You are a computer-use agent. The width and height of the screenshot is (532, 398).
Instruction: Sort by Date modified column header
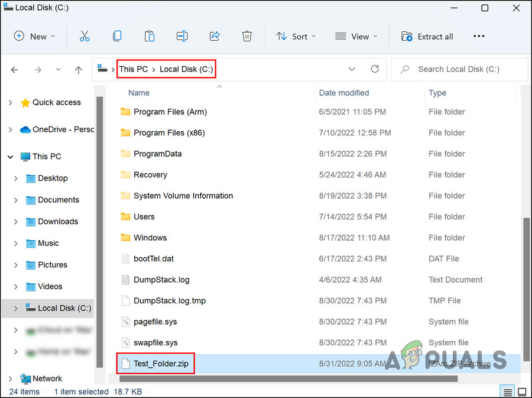(x=343, y=93)
